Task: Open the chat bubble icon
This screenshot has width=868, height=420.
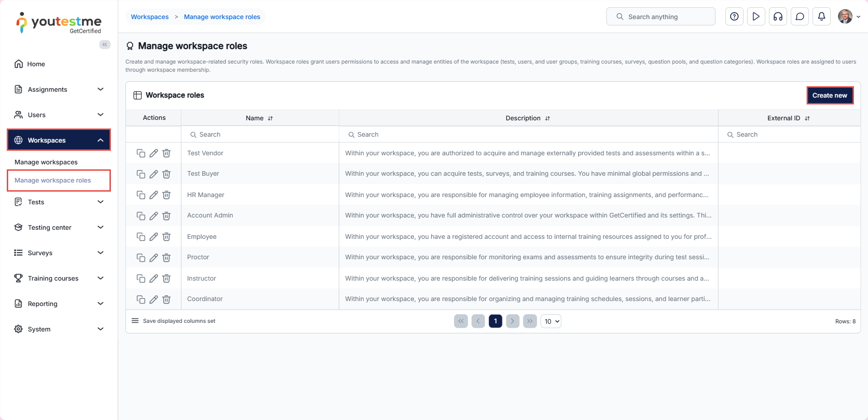Action: coord(799,17)
